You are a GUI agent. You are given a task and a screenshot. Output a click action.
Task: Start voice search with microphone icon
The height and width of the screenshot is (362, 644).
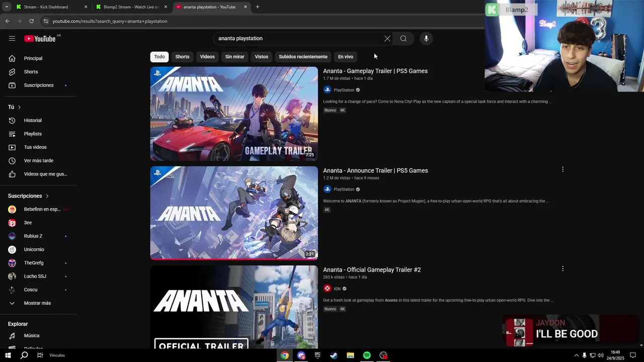point(426,38)
